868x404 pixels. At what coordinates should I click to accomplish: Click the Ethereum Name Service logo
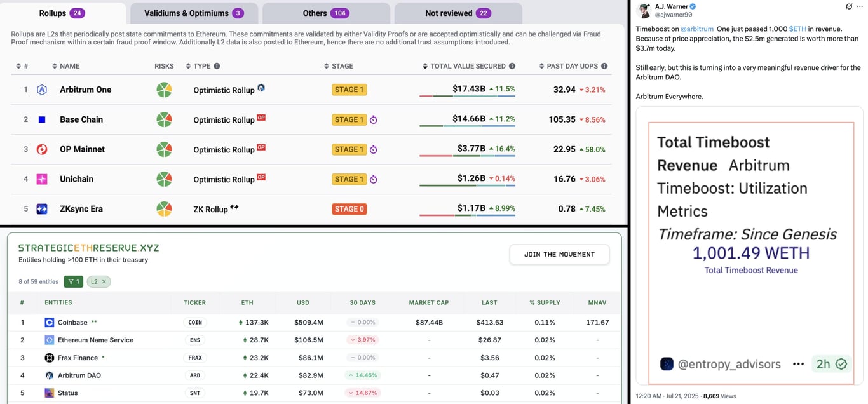(x=50, y=340)
